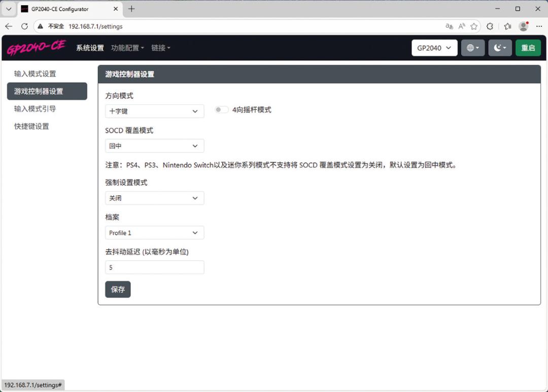
Task: Click the green 重启 reboot button
Action: (x=528, y=48)
